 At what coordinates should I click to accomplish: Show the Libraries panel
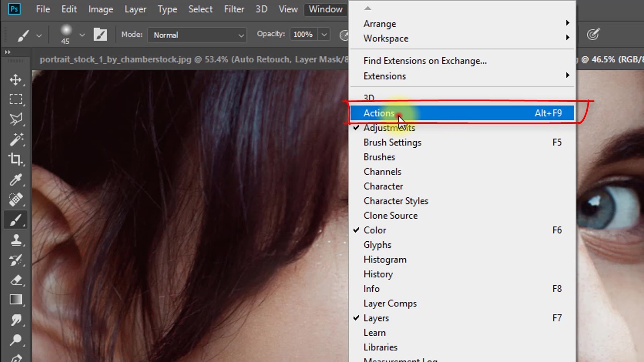point(462,347)
